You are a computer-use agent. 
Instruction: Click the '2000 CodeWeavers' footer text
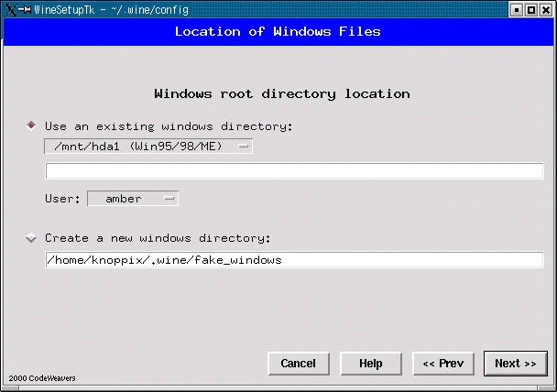(x=42, y=378)
